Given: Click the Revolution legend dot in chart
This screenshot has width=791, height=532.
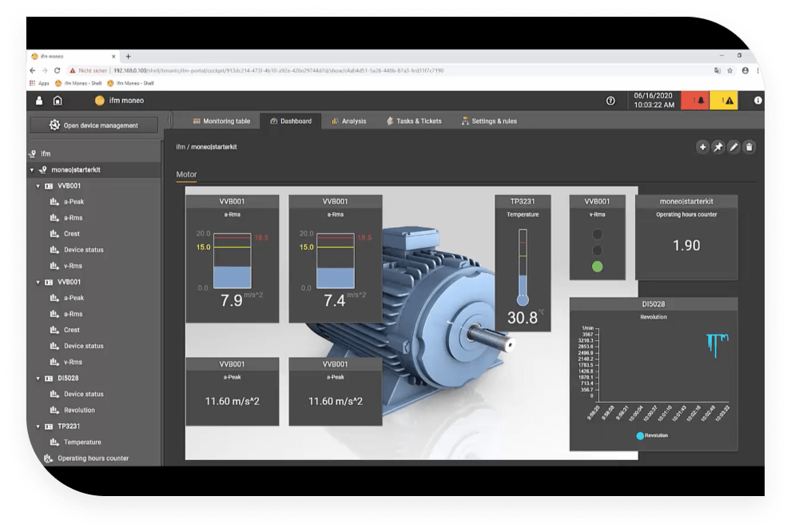Looking at the screenshot, I should (640, 435).
